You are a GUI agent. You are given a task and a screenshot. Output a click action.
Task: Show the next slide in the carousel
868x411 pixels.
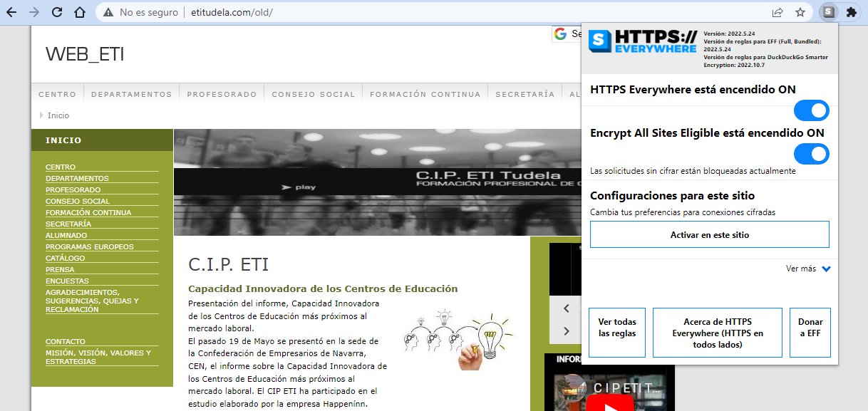pyautogui.click(x=567, y=331)
